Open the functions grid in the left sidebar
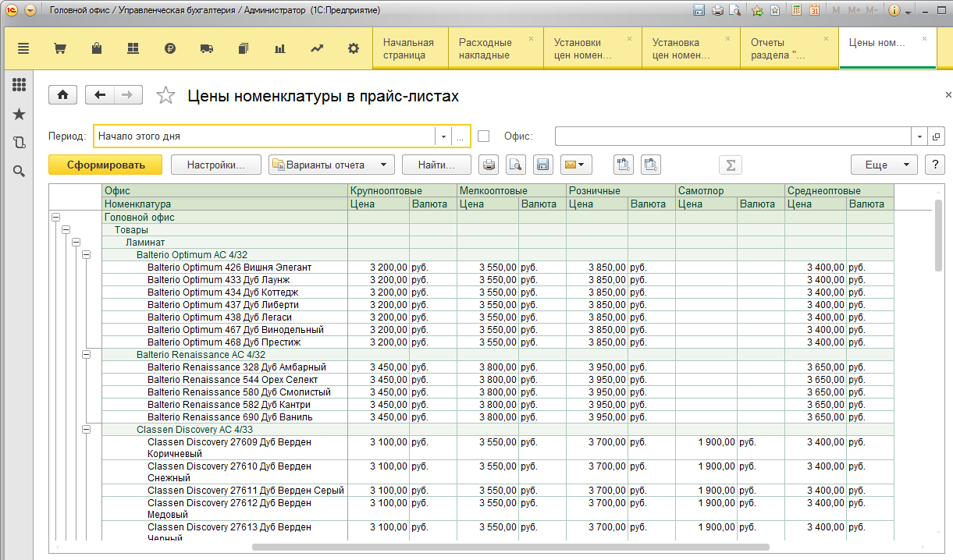 pyautogui.click(x=20, y=85)
